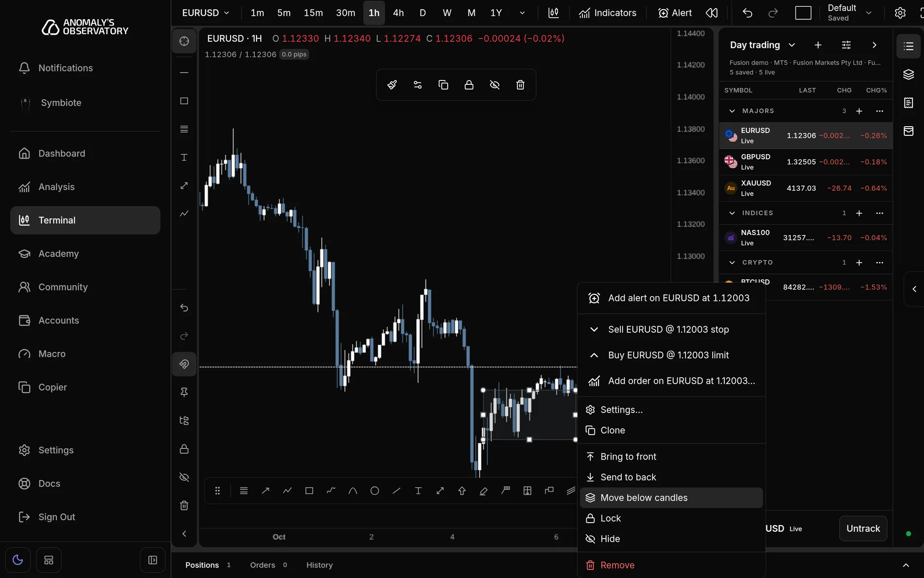Image resolution: width=924 pixels, height=578 pixels.
Task: Select the horizontal line drawing tool
Action: [x=184, y=73]
